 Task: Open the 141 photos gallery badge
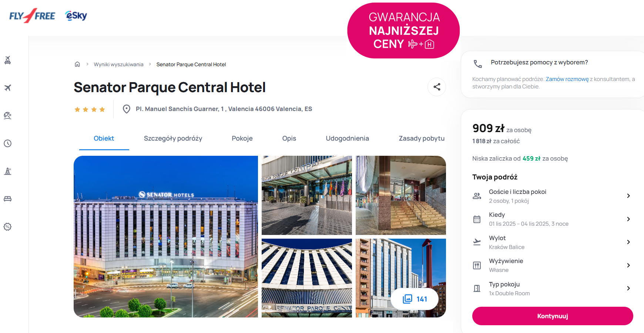click(x=415, y=299)
